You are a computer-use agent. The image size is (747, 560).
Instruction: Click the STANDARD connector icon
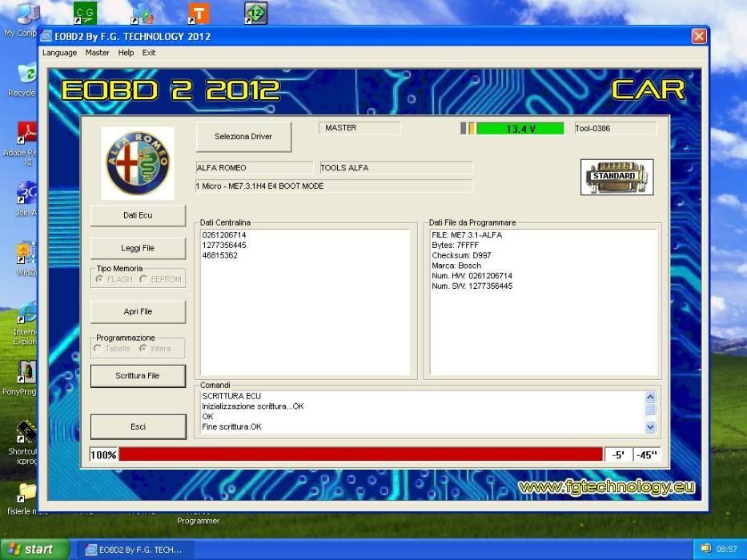(616, 177)
